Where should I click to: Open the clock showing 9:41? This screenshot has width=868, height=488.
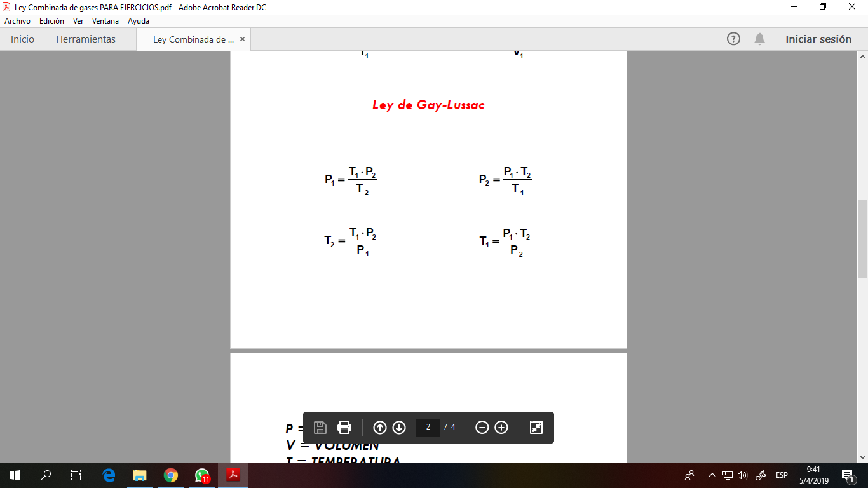point(813,475)
